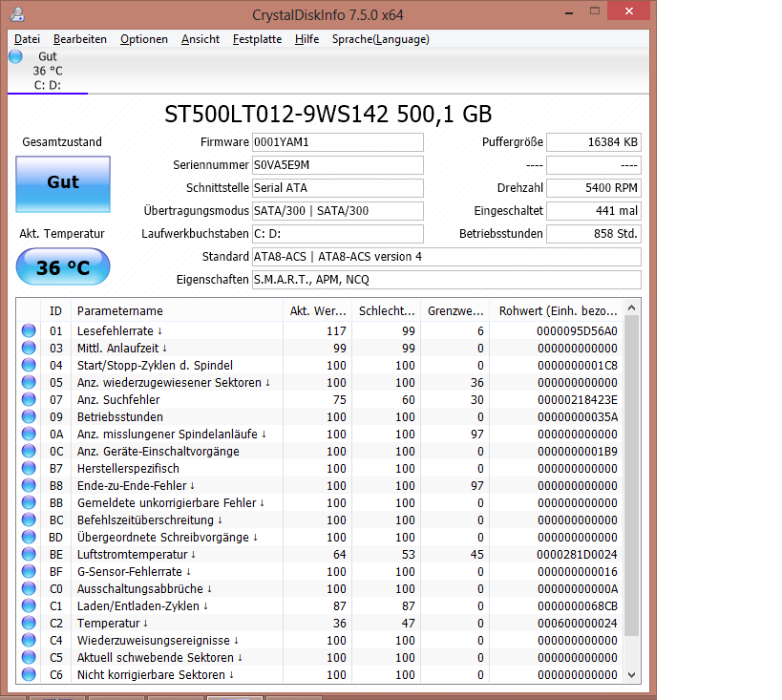
Task: Click the 'Grenzwe...' column header
Action: (455, 310)
